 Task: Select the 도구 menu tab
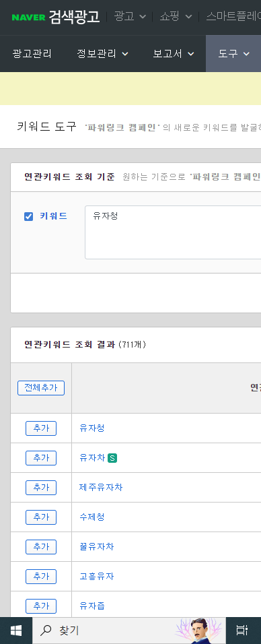point(233,54)
